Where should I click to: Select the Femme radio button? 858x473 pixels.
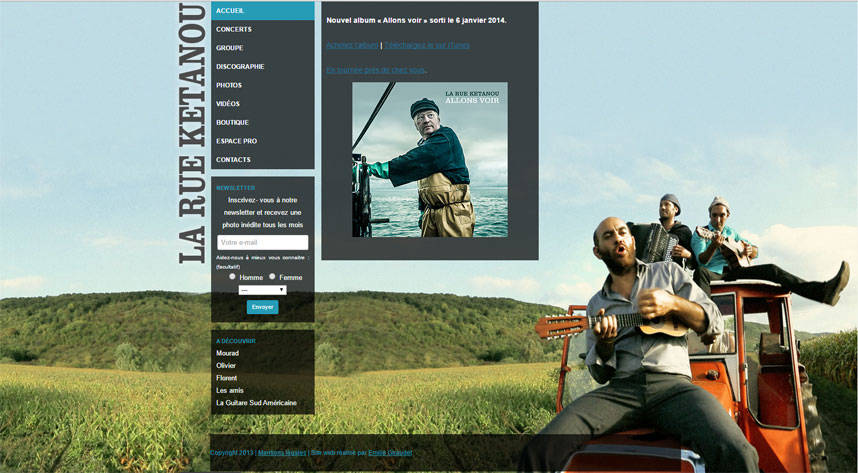point(272,276)
